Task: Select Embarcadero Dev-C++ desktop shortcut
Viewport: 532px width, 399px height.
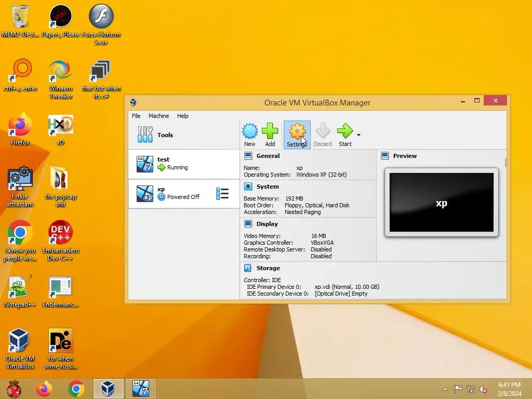Action: pos(61,241)
